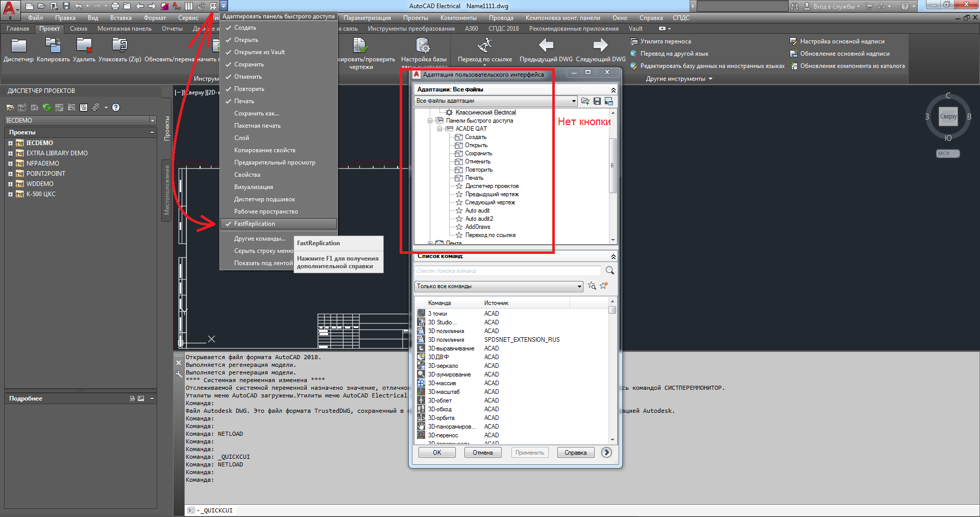This screenshot has width=980, height=517.
Task: Click the magnifier search icon in command list
Action: [x=609, y=270]
